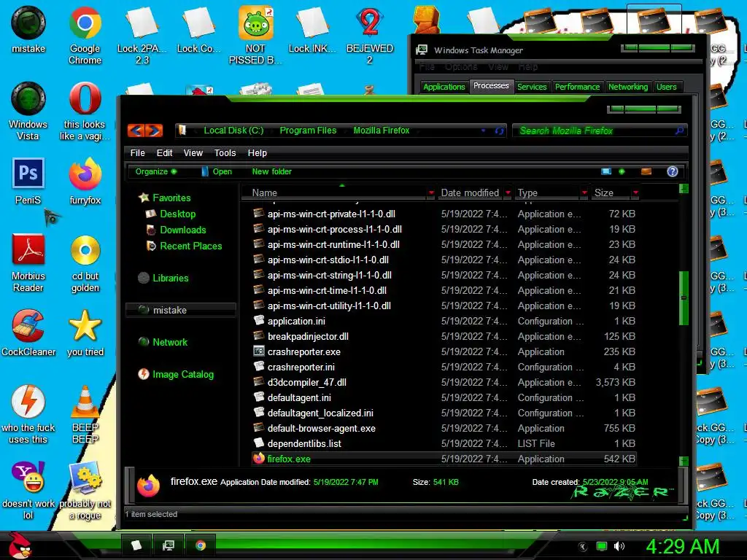Click the change view icon in toolbar

[x=606, y=171]
